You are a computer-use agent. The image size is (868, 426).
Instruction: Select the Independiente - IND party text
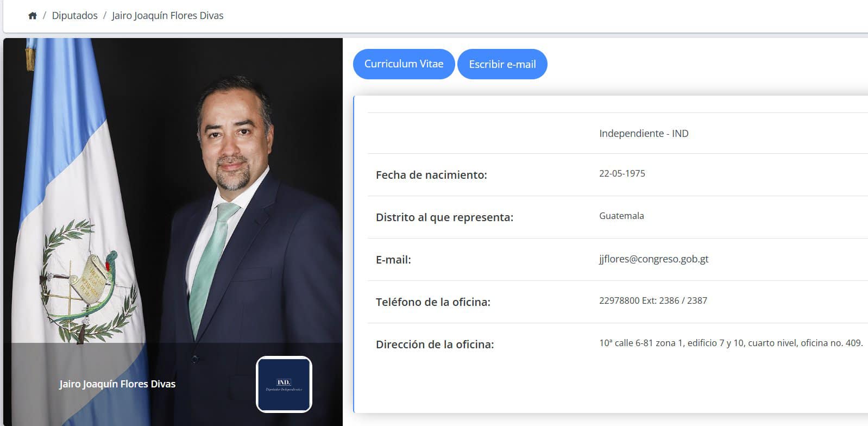point(644,134)
